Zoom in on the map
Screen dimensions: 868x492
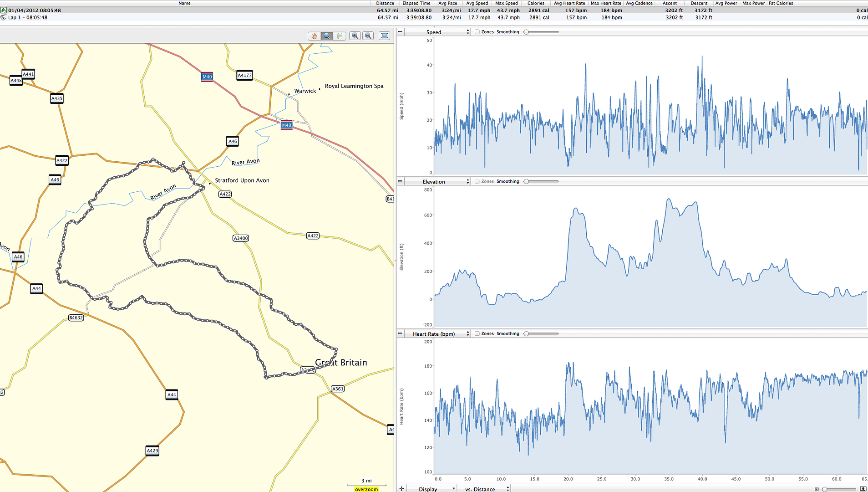[x=355, y=36]
